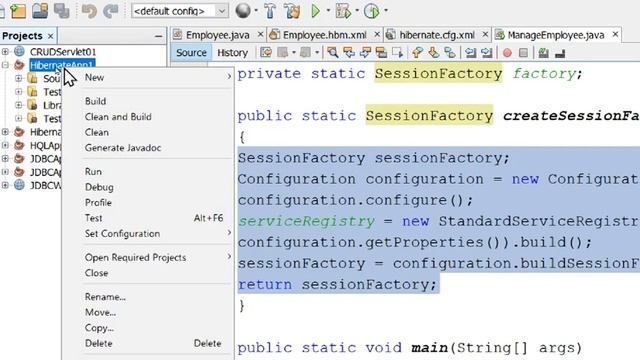Viewport: 640px width, 360px height.
Task: Click the Source view button
Action: 191,53
